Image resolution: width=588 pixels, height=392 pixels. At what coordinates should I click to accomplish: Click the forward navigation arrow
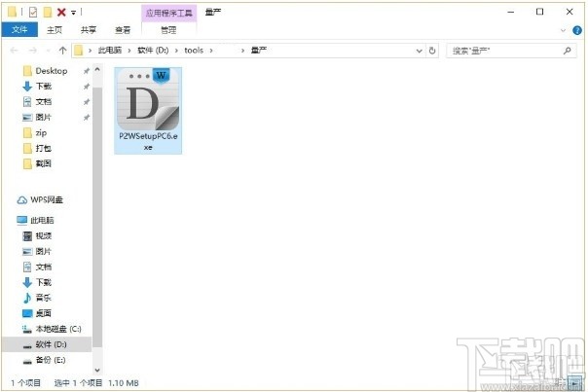tap(33, 51)
